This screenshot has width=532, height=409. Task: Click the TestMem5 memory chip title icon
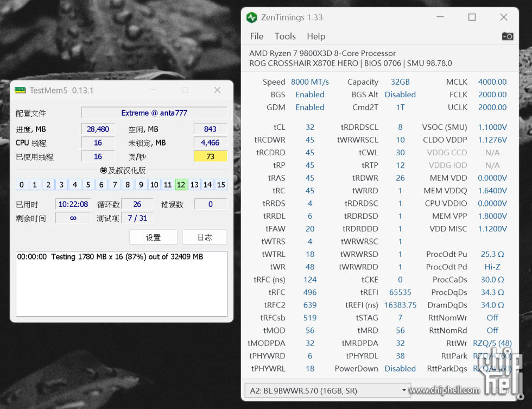click(20, 90)
